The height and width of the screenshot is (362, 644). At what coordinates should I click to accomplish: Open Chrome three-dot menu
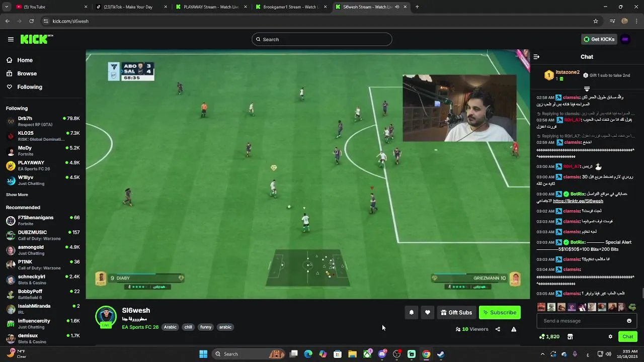point(637,21)
